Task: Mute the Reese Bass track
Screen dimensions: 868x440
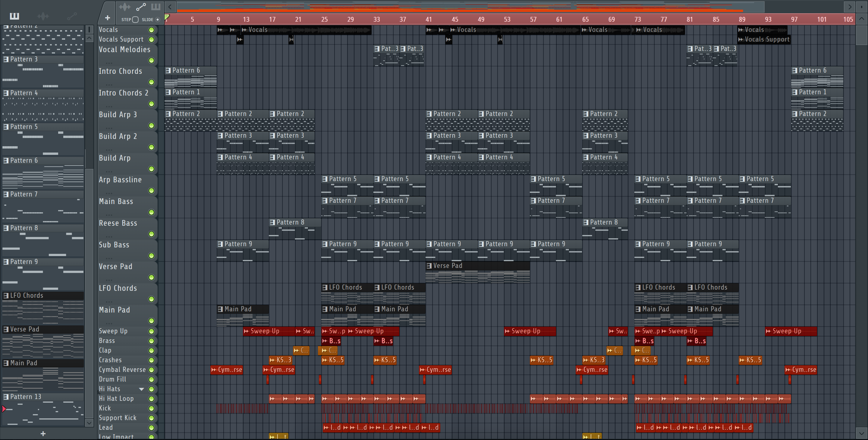Action: point(152,234)
